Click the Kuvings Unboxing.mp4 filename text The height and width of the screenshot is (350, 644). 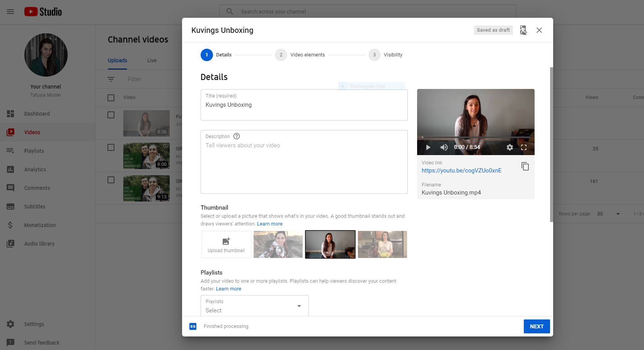[451, 193]
